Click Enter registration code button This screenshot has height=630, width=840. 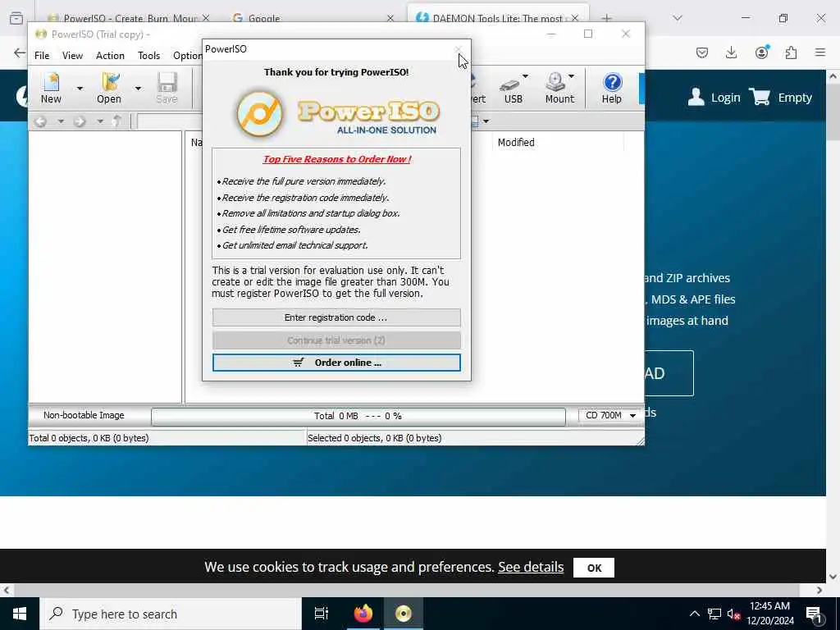[336, 317]
